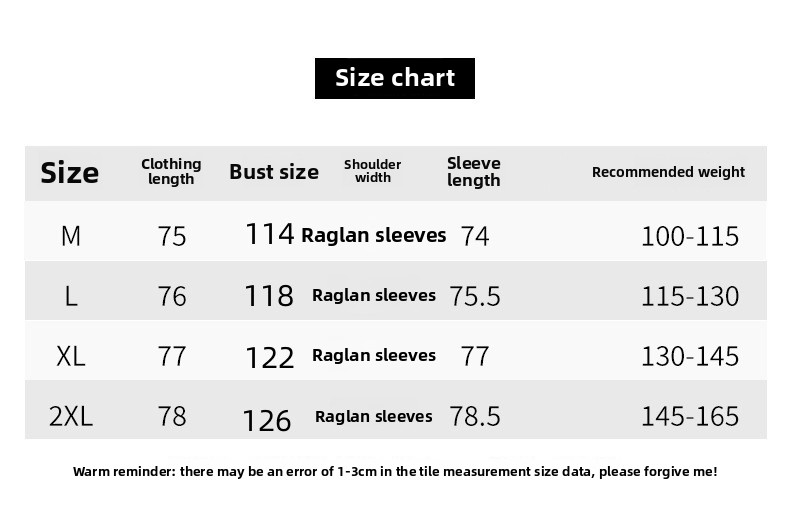790x523 pixels.
Task: Select the L size row label
Action: (x=71, y=296)
